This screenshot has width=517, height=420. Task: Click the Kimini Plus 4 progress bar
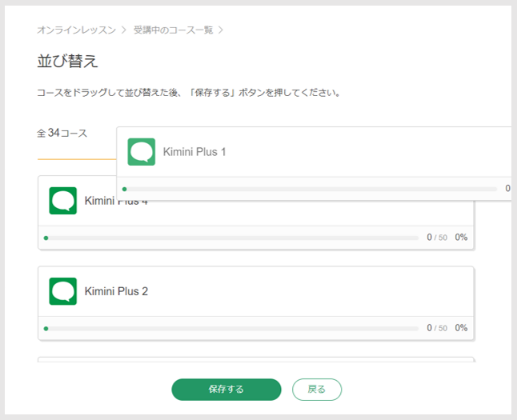[x=231, y=238]
